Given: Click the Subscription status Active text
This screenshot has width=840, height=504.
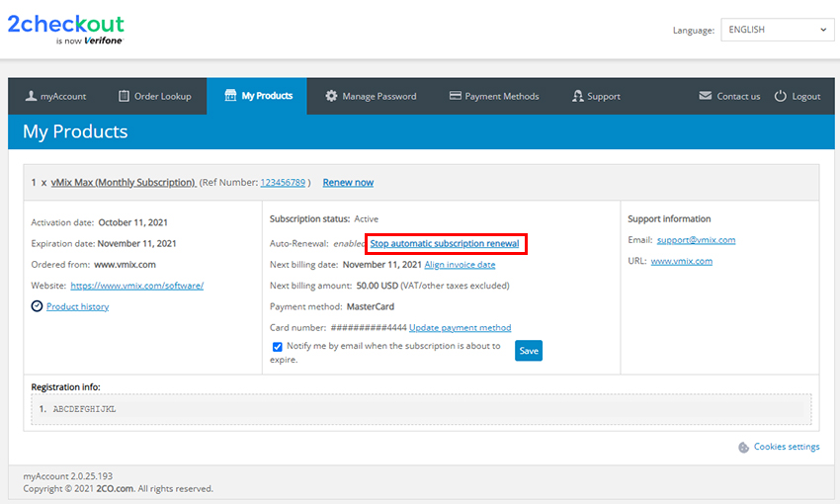Looking at the screenshot, I should point(367,219).
